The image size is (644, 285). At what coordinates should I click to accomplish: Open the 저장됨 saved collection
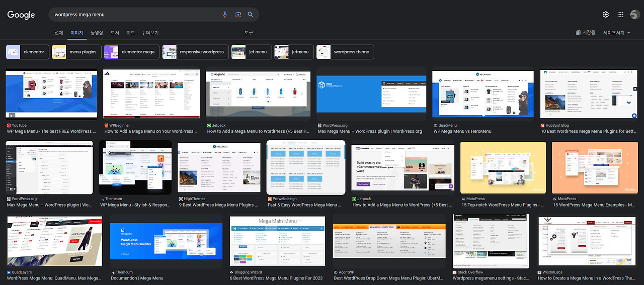coord(586,33)
